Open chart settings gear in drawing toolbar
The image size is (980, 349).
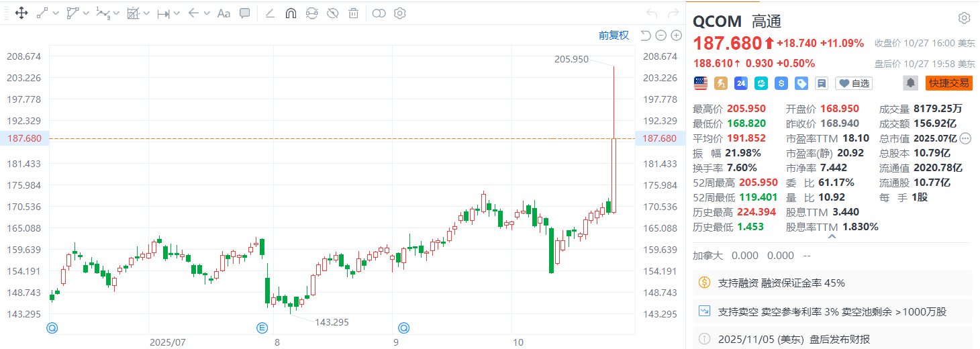coord(400,13)
